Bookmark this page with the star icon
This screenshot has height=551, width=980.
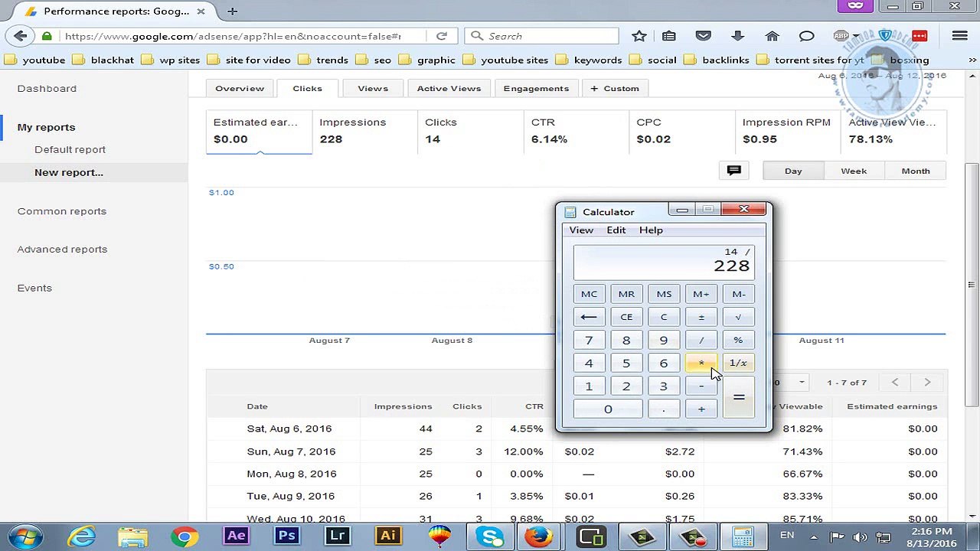point(639,36)
